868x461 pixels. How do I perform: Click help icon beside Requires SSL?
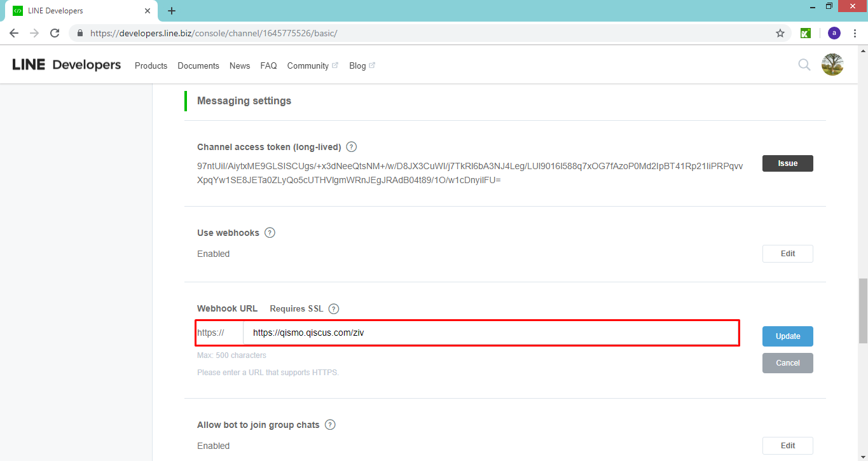tap(333, 309)
